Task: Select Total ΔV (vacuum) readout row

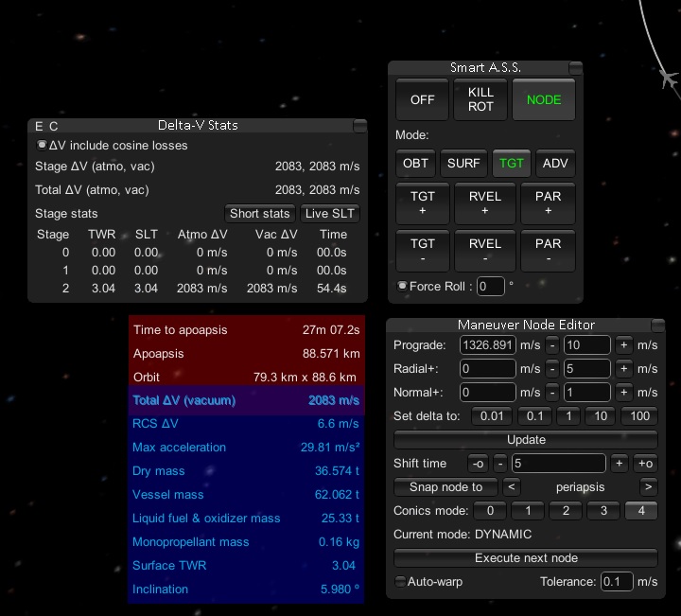Action: [246, 400]
